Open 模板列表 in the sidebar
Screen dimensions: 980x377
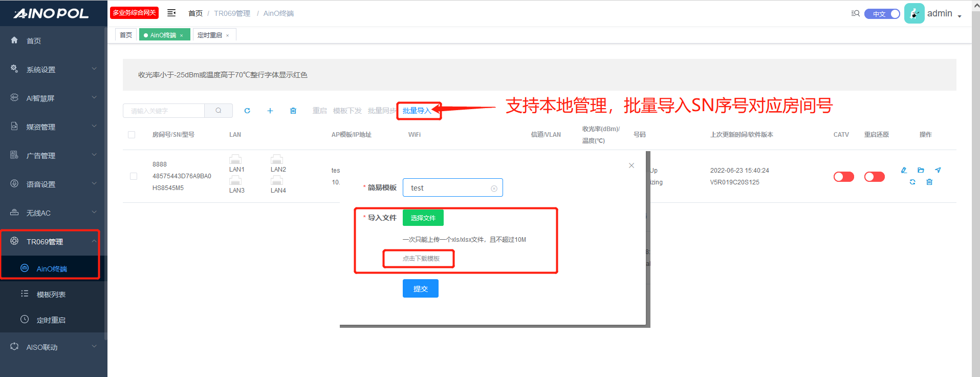pos(51,295)
